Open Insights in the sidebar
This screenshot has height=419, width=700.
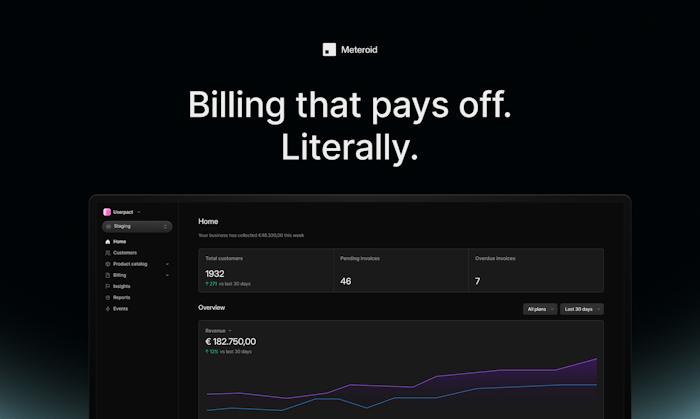121,286
